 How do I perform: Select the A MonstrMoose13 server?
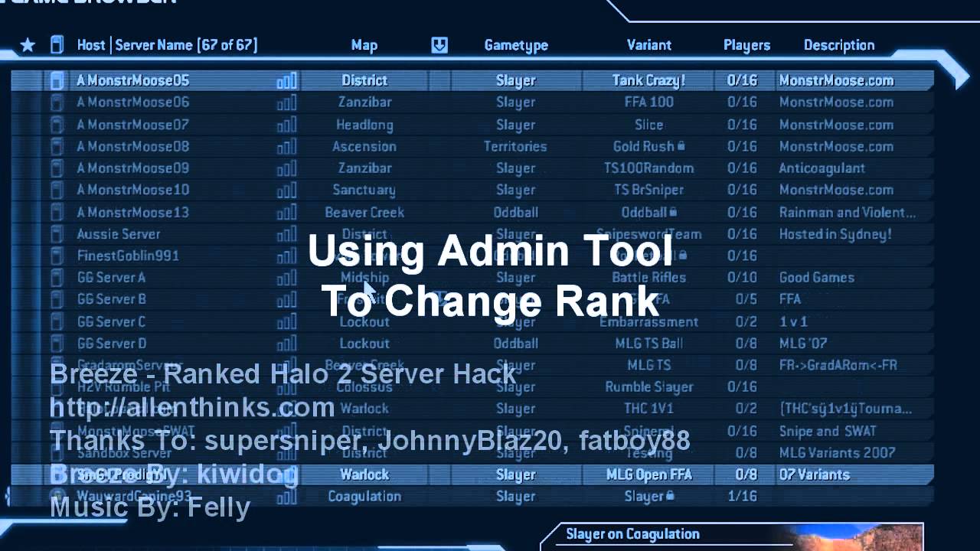point(472,212)
